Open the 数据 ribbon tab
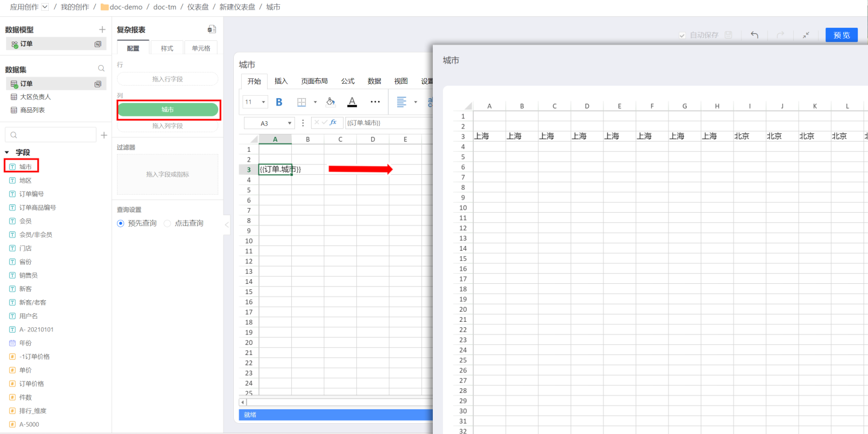 pyautogui.click(x=374, y=81)
